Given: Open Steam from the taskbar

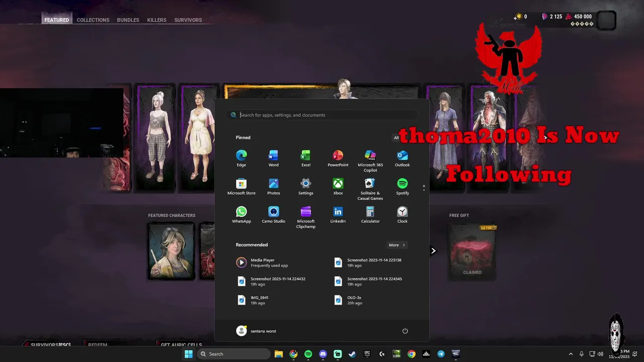Looking at the screenshot, I should tap(352, 354).
